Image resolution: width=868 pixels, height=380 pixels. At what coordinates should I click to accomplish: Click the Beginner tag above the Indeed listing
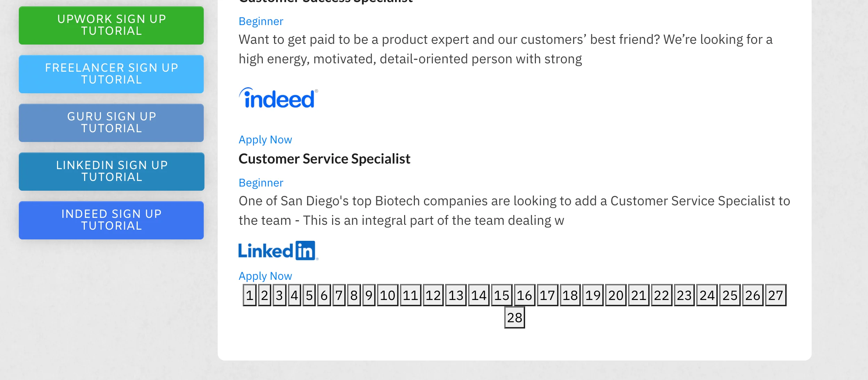click(261, 21)
